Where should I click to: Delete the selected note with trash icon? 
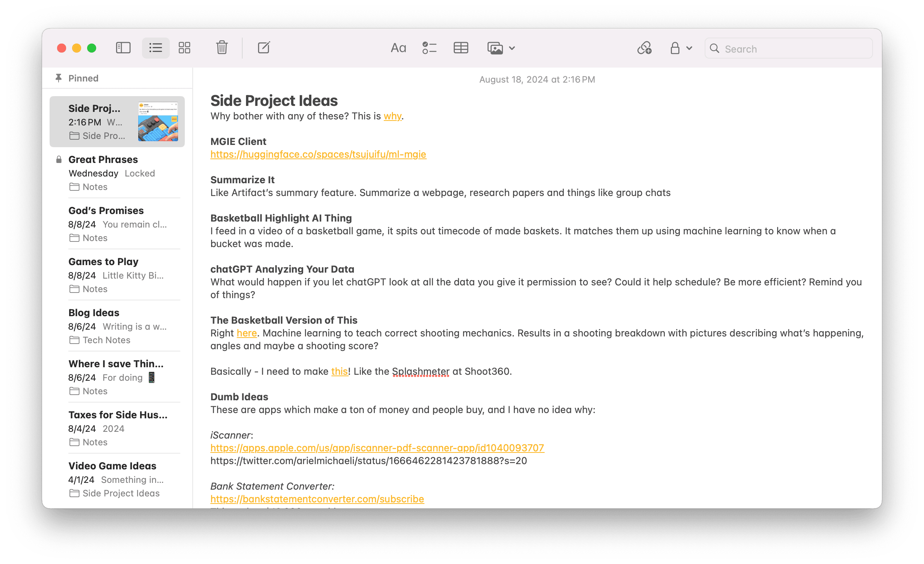click(222, 48)
